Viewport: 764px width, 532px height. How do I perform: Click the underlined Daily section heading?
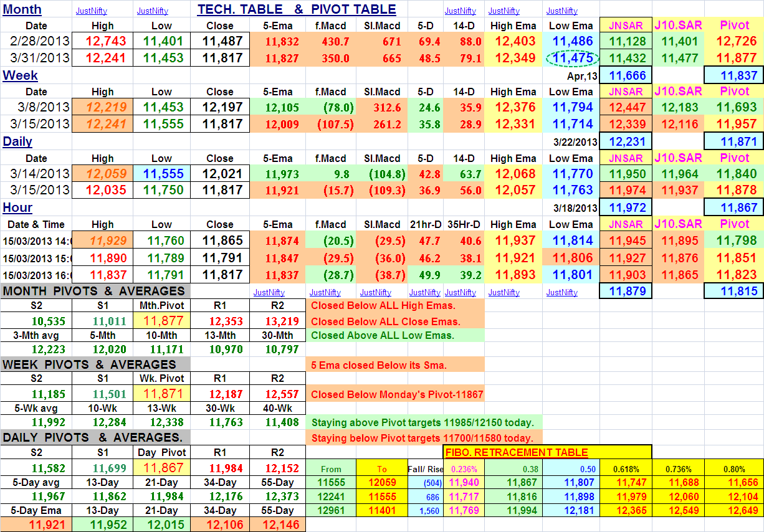point(17,141)
